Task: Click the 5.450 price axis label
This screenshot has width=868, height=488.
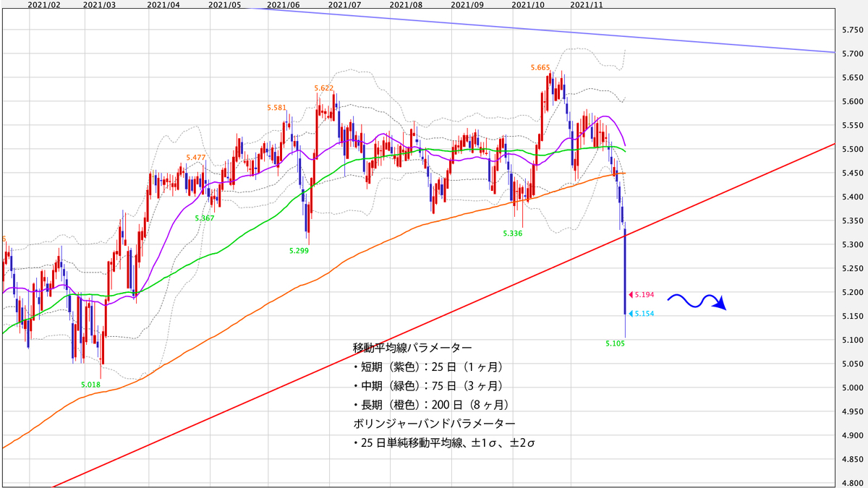Action: click(x=853, y=173)
